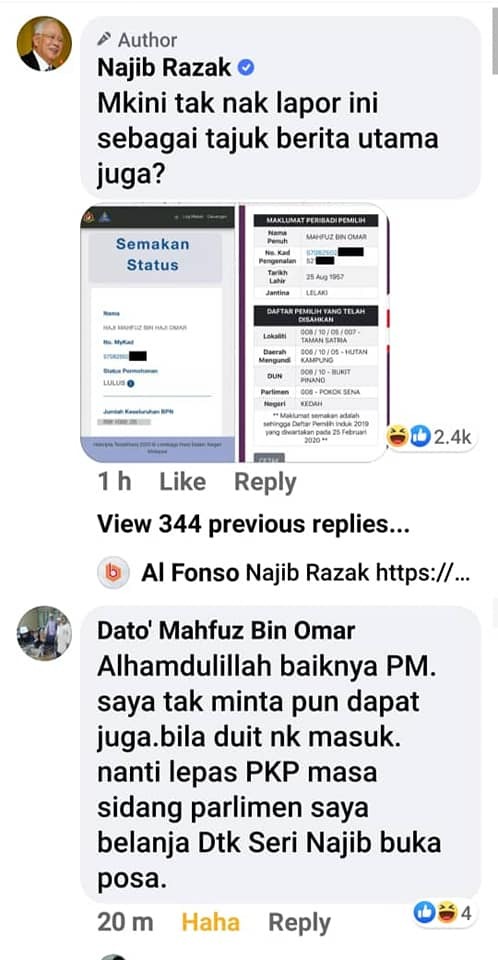Click the blue verified badge beside Najib Razak
The image size is (498, 960).
point(246,69)
